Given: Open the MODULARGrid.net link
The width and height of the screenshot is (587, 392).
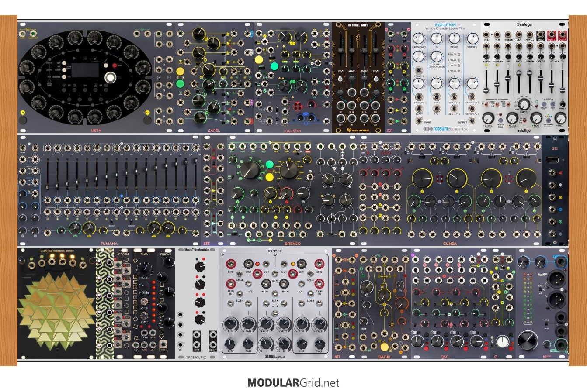Looking at the screenshot, I should coord(293,383).
